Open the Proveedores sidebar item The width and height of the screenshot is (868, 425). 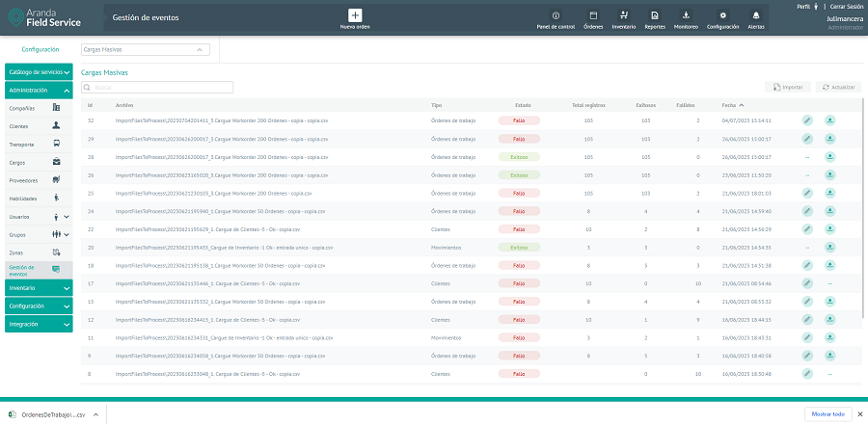click(39, 180)
